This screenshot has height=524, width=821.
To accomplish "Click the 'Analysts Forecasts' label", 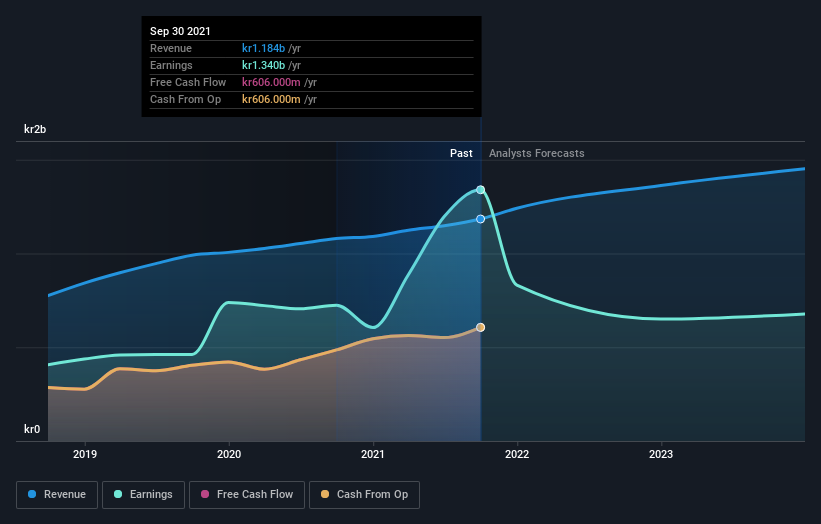I will (537, 153).
